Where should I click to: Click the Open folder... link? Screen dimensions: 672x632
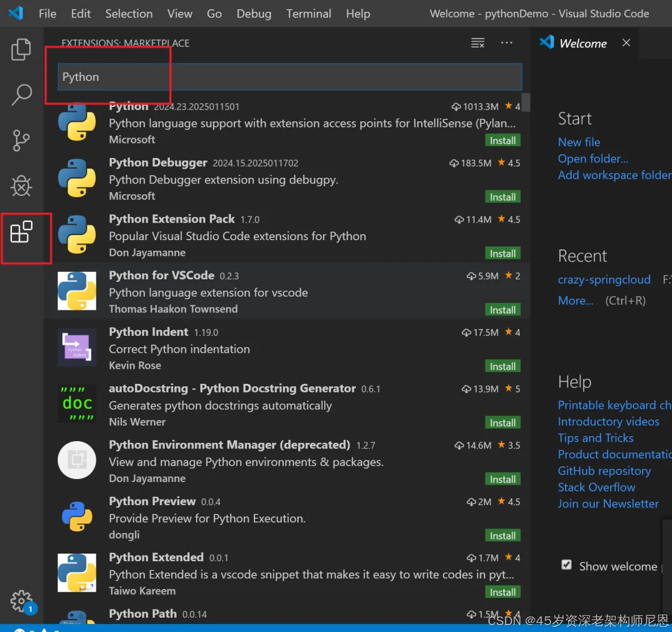click(593, 159)
